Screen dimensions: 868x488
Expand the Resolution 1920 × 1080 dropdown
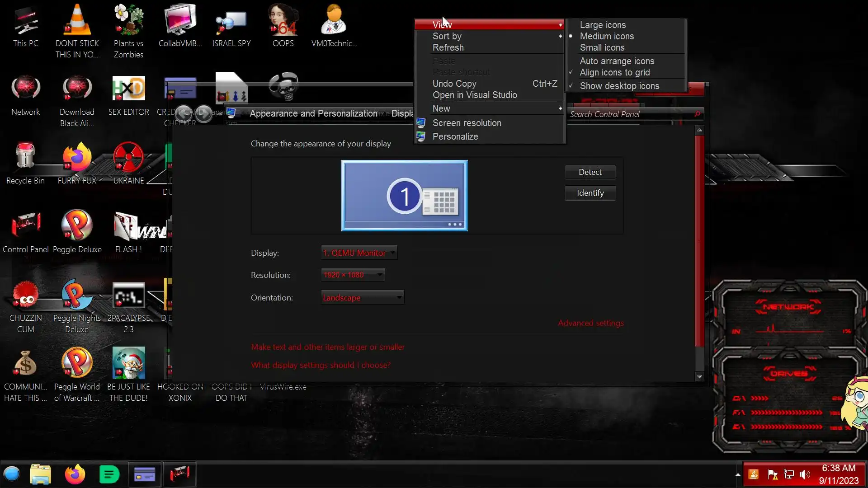coord(353,275)
